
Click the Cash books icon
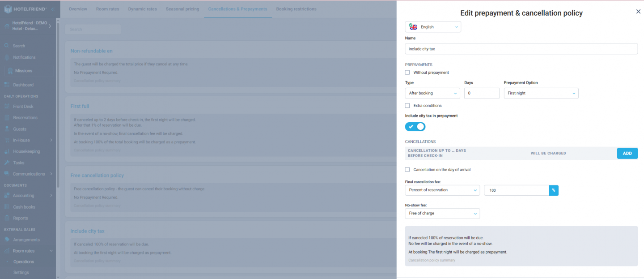tap(7, 207)
